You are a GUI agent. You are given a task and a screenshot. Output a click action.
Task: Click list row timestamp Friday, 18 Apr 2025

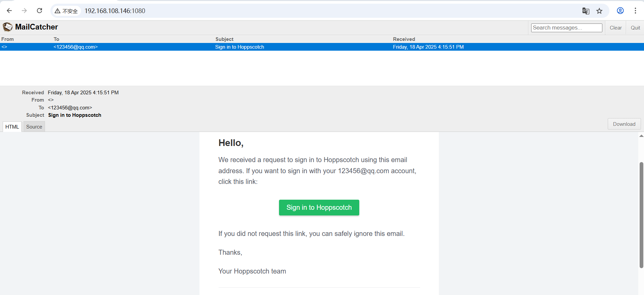[428, 47]
